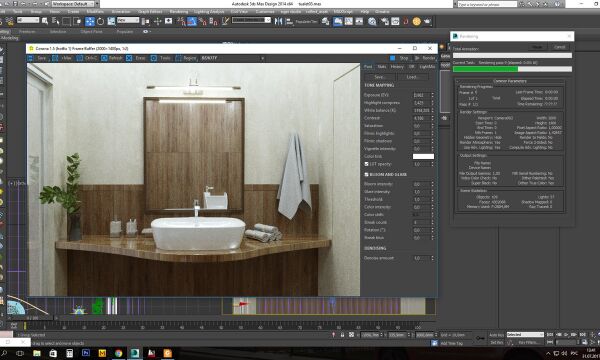Select the Select and Rotate tool
The image size is (600, 360).
(100, 21)
